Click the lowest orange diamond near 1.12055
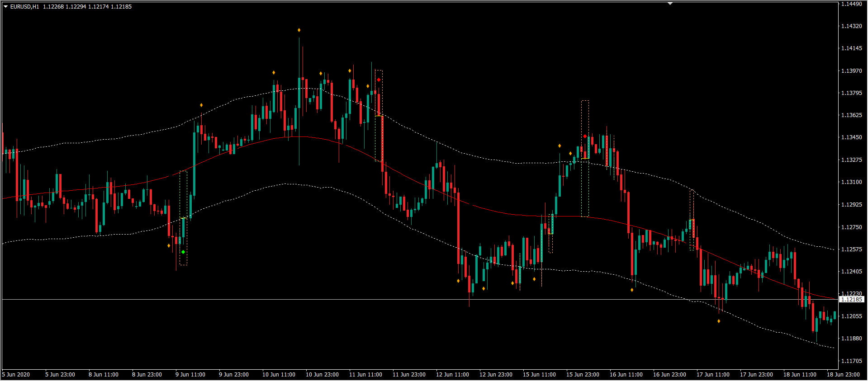 [x=719, y=321]
